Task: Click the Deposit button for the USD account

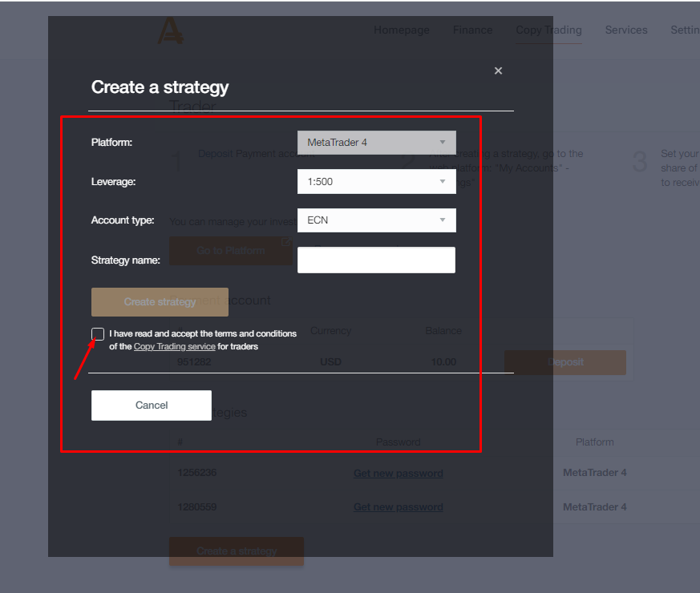Action: tap(565, 362)
